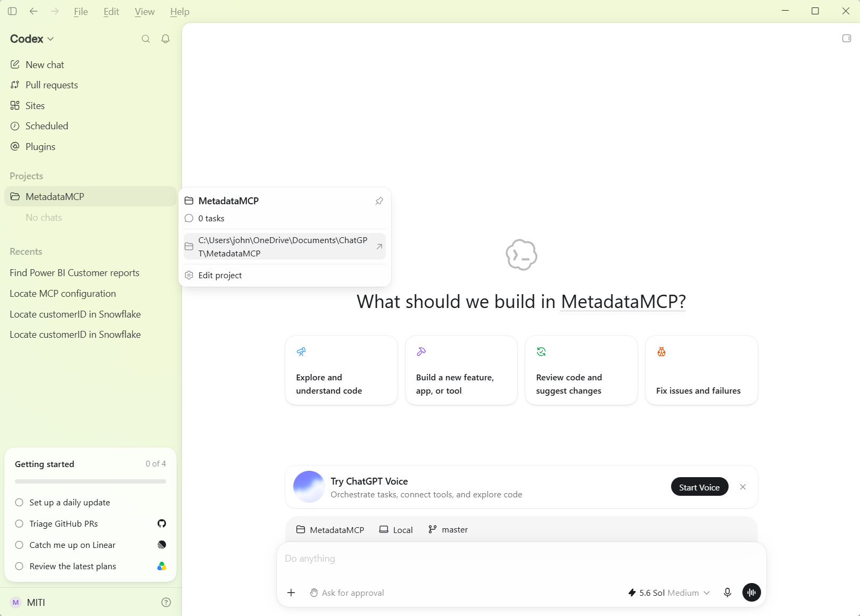Go back with the left arrow
The width and height of the screenshot is (860, 616).
[x=34, y=11]
